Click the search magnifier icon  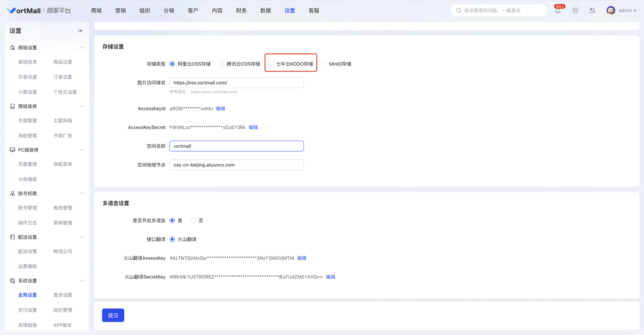pyautogui.click(x=458, y=10)
